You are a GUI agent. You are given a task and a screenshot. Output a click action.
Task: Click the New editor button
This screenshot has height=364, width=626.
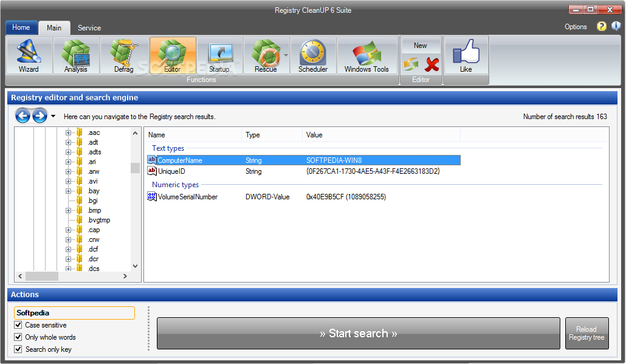coord(421,46)
